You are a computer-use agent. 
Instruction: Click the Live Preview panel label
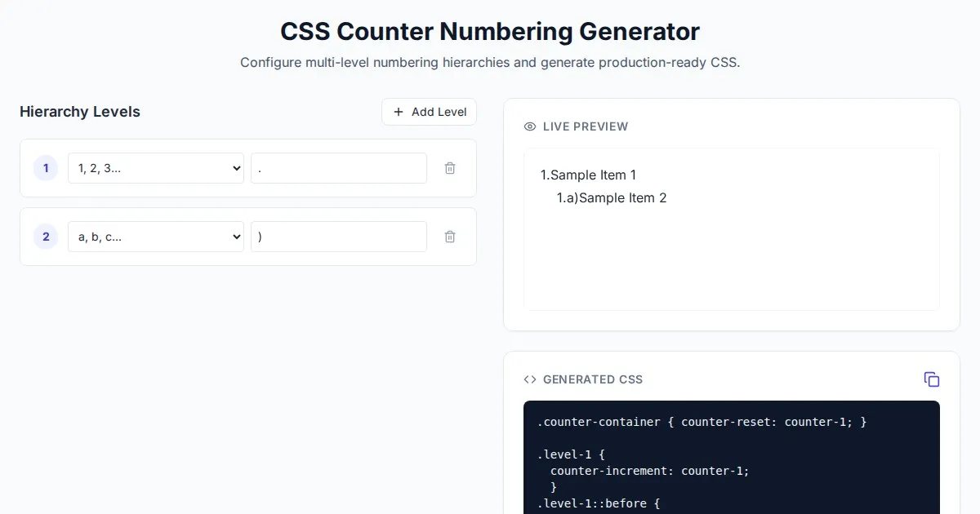click(x=585, y=126)
